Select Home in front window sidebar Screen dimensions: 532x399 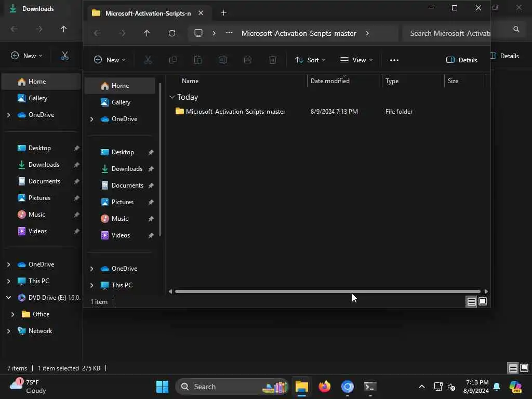[x=120, y=86]
